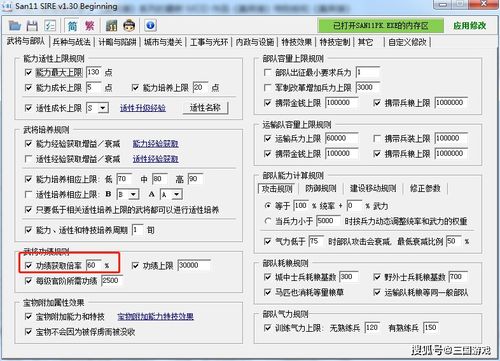Screen dimensions: 500x361
Task: Select the 建设移动规则 sub-tab
Action: [373, 189]
